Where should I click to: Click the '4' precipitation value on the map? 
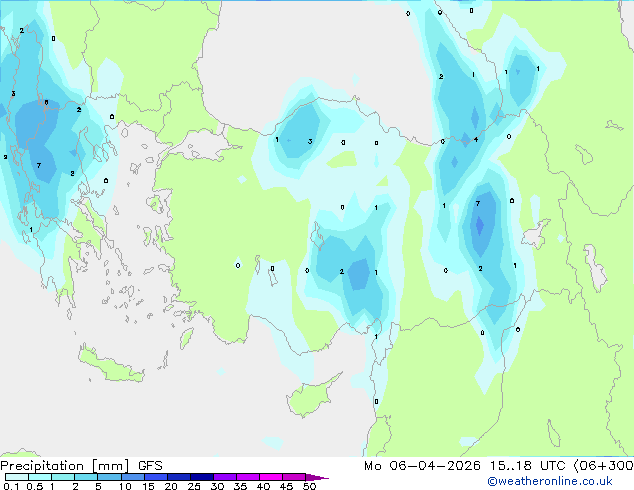tap(476, 139)
